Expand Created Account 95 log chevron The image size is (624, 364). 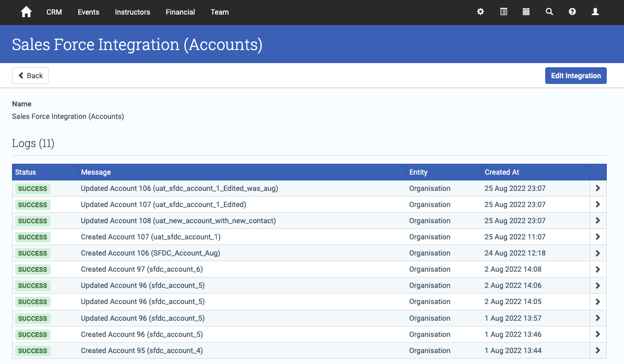click(x=598, y=350)
